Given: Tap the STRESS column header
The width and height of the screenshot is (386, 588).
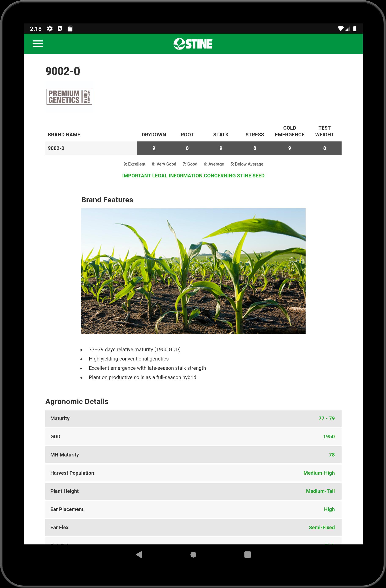Looking at the screenshot, I should click(x=254, y=135).
